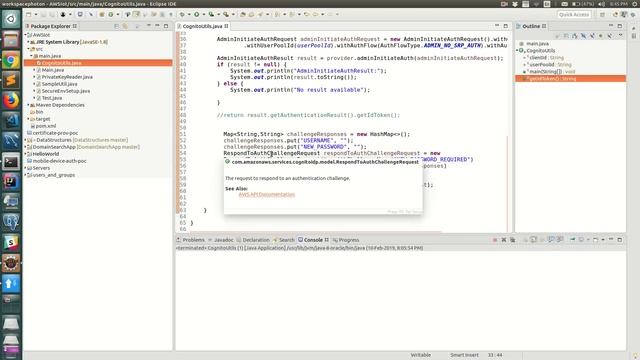Viewport: 640px width, 360px height.
Task: Click the New Java Class green icon
Action: point(111,15)
